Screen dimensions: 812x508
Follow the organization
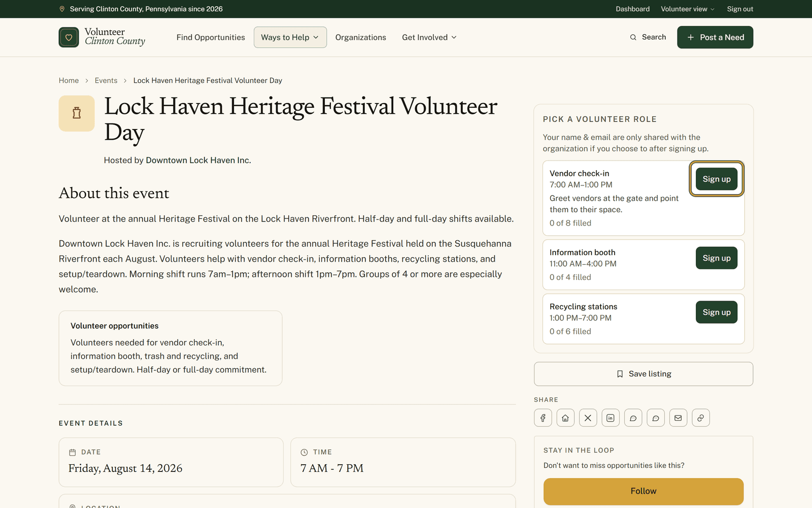coord(644,491)
